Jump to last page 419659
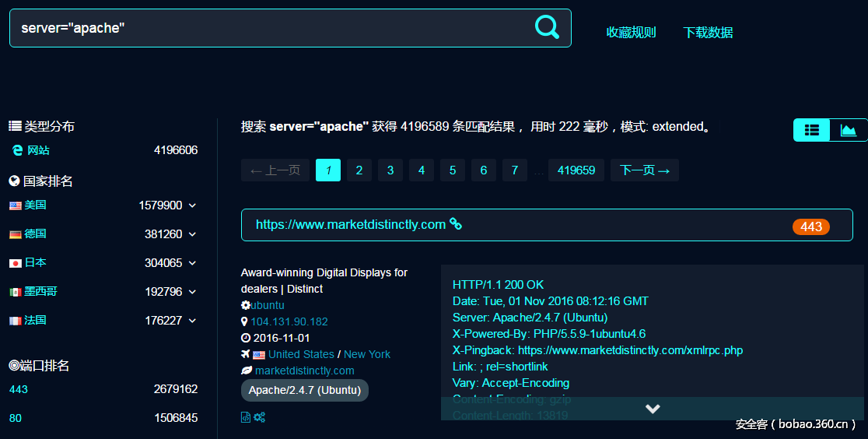868x439 pixels. (x=576, y=170)
